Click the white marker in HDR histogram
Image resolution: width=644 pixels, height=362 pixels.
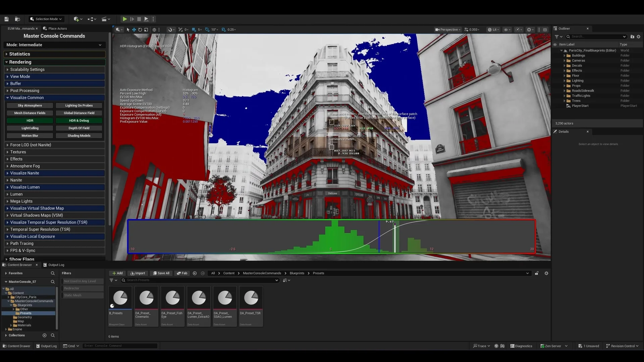pyautogui.click(x=395, y=238)
